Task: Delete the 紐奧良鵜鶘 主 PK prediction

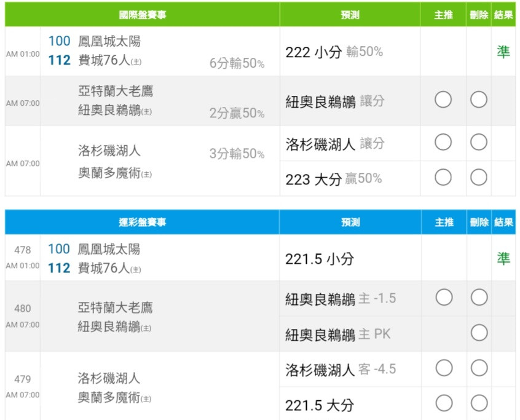Action: pos(478,333)
